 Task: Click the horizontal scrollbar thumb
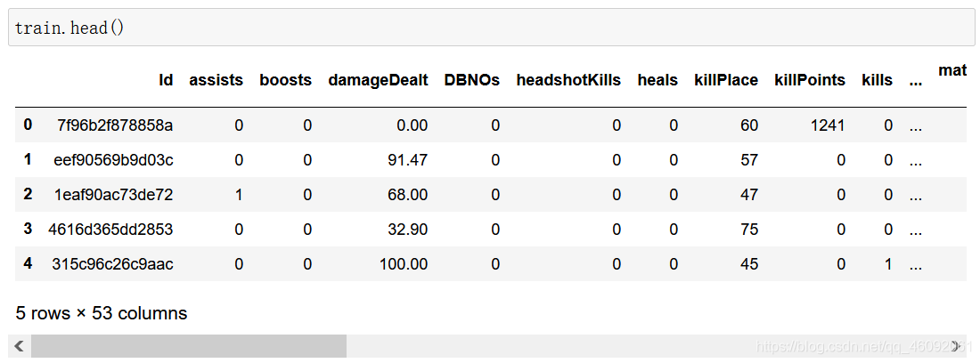(189, 345)
